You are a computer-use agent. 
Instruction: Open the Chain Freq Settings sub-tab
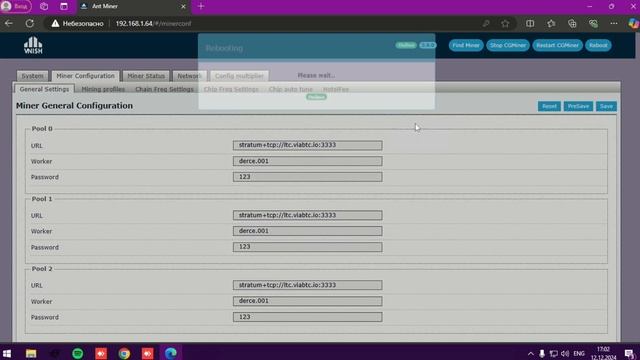pos(164,89)
